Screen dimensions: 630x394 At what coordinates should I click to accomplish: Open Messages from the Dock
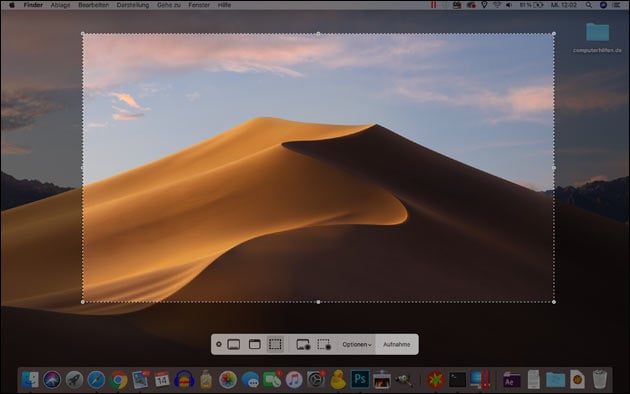click(x=250, y=380)
